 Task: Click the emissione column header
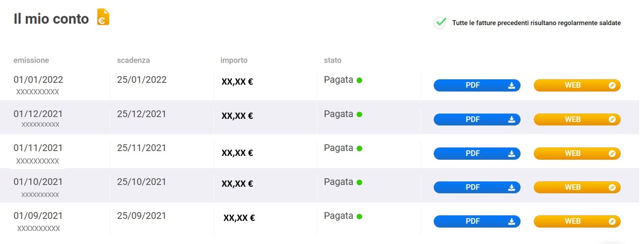31,60
